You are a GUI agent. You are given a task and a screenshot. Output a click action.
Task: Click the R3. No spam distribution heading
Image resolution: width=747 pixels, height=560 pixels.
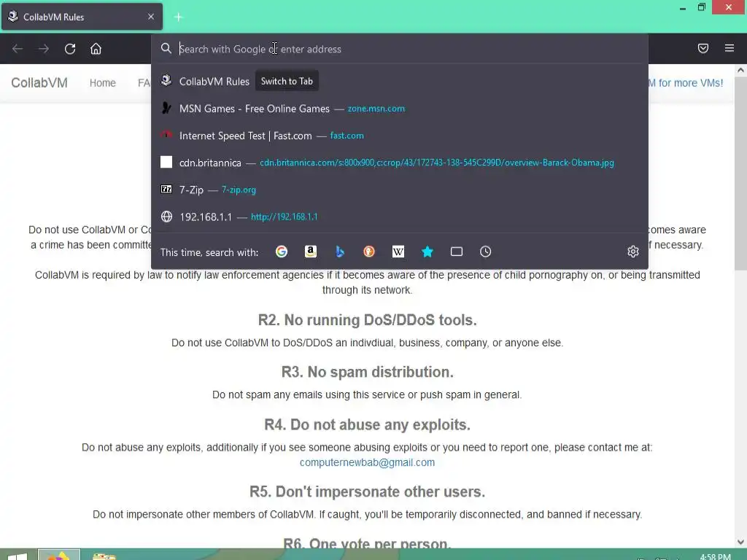[368, 372]
